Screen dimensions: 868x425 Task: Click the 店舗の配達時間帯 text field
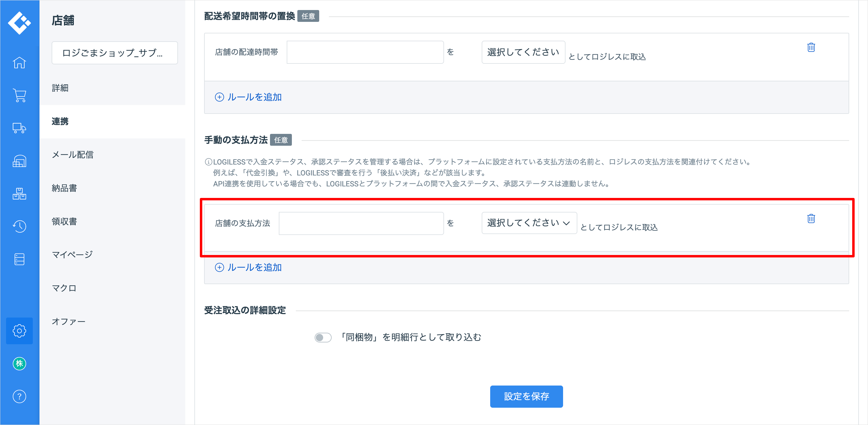(x=365, y=52)
